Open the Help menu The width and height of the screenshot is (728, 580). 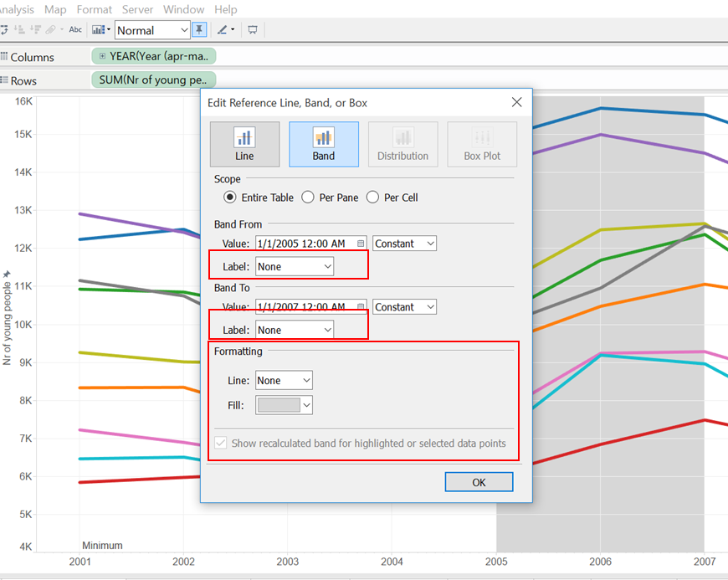(226, 9)
